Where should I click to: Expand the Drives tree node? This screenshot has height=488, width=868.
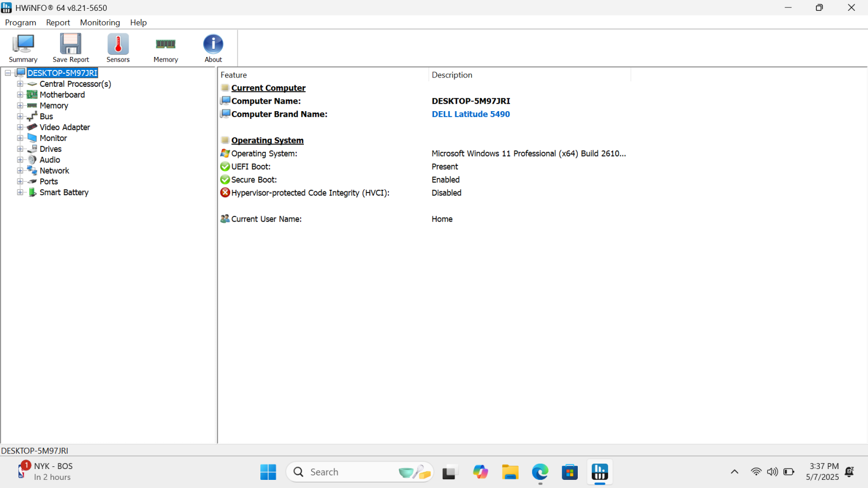[20, 149]
